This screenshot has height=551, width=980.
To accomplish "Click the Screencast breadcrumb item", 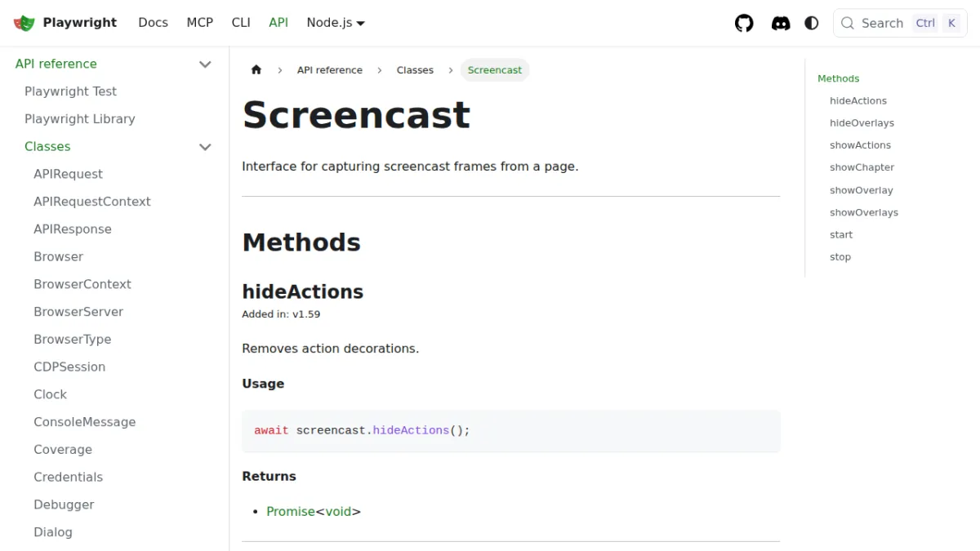I will point(495,70).
